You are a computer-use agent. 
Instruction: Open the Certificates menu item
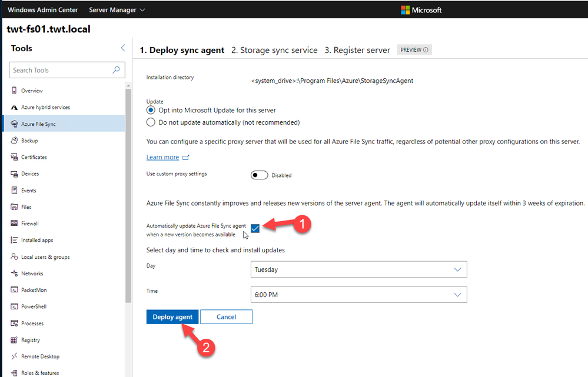(64, 156)
